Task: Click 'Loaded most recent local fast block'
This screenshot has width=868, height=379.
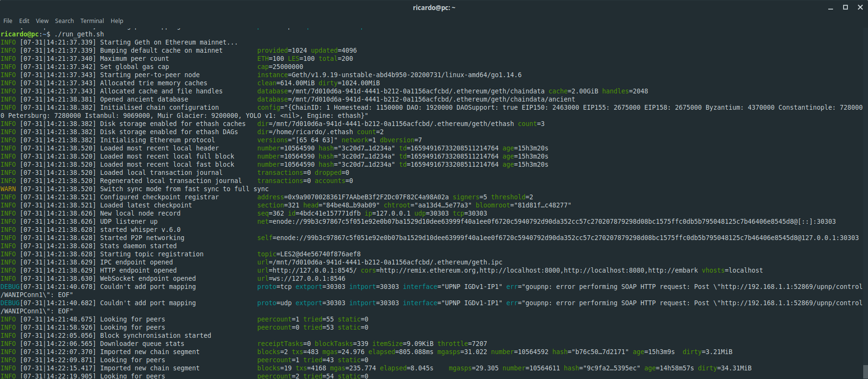Action: (167, 164)
